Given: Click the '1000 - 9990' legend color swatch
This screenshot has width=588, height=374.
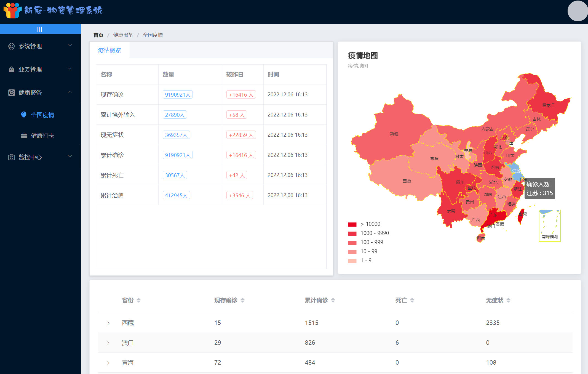Looking at the screenshot, I should point(352,234).
